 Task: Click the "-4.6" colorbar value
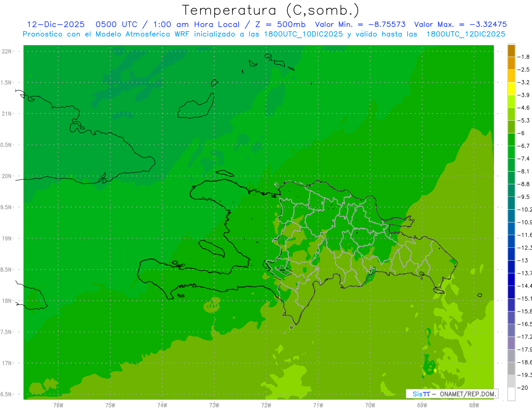[x=524, y=108]
